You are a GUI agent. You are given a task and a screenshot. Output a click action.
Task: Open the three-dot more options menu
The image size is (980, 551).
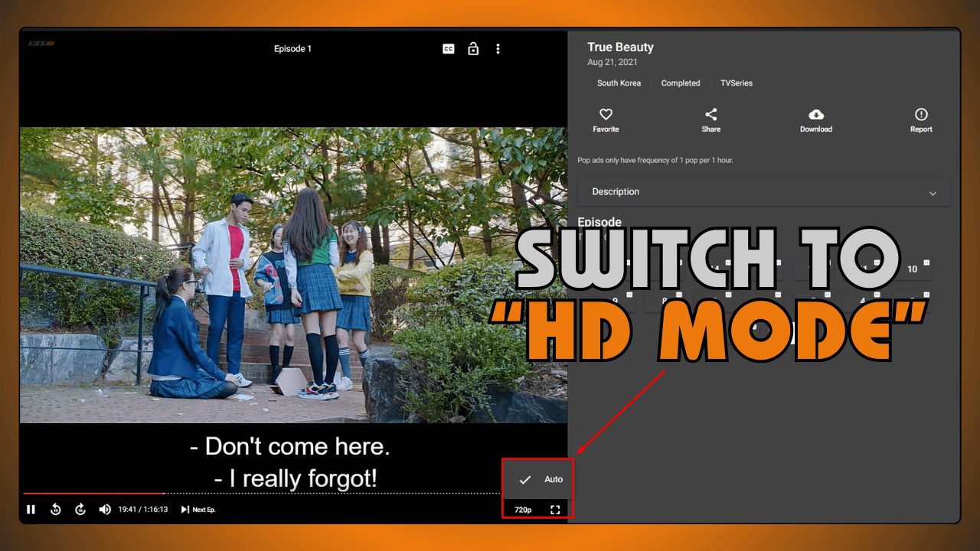click(498, 49)
